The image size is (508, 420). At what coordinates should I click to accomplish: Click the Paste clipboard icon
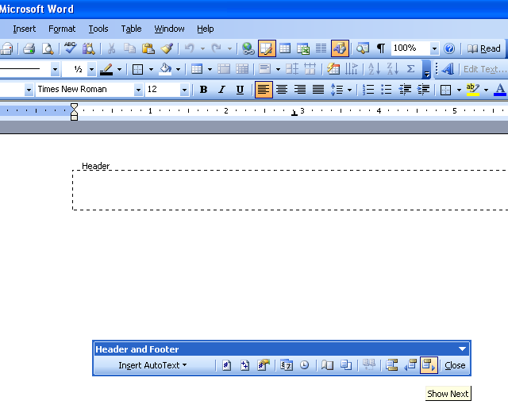click(x=148, y=48)
